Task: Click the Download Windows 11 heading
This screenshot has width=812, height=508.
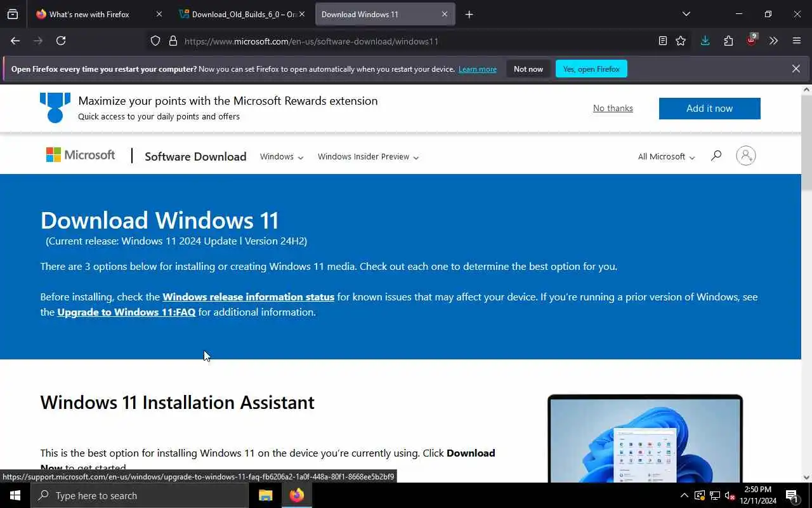Action: [159, 220]
